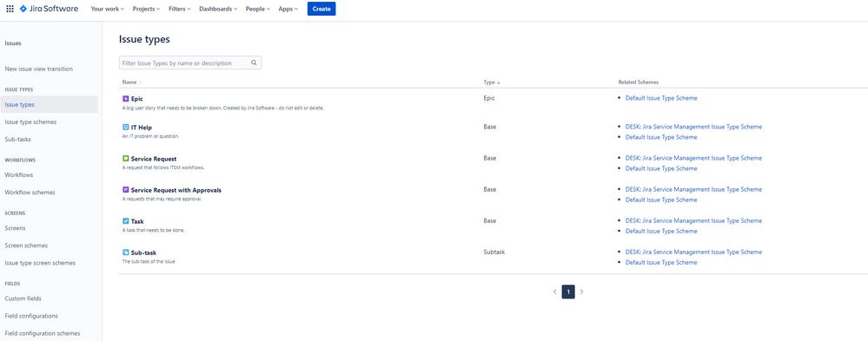Open Issue type schemes in sidebar
This screenshot has height=341, width=868.
pyautogui.click(x=30, y=122)
